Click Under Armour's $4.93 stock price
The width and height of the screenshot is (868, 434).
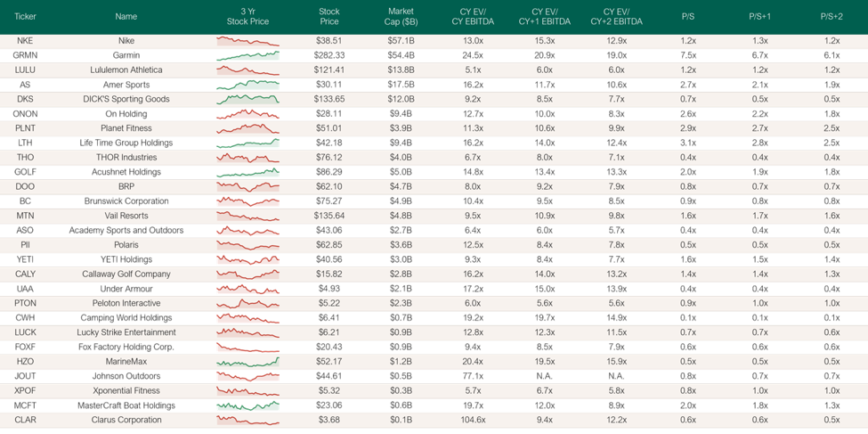329,289
